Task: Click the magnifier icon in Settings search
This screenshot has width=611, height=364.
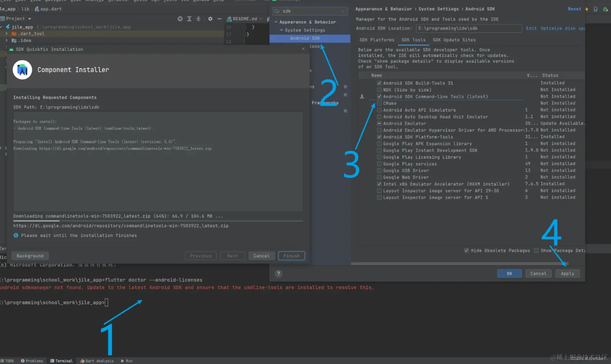Action: 277,11
